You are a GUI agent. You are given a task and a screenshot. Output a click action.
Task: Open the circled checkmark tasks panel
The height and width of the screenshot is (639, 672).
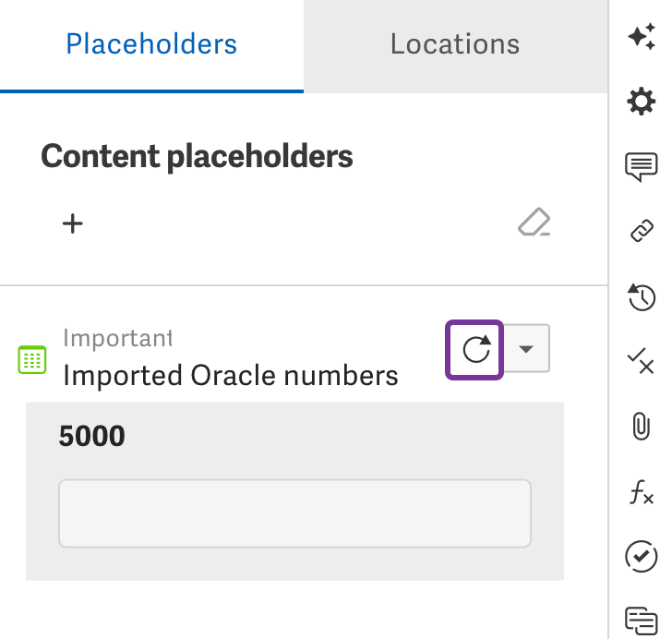click(642, 557)
